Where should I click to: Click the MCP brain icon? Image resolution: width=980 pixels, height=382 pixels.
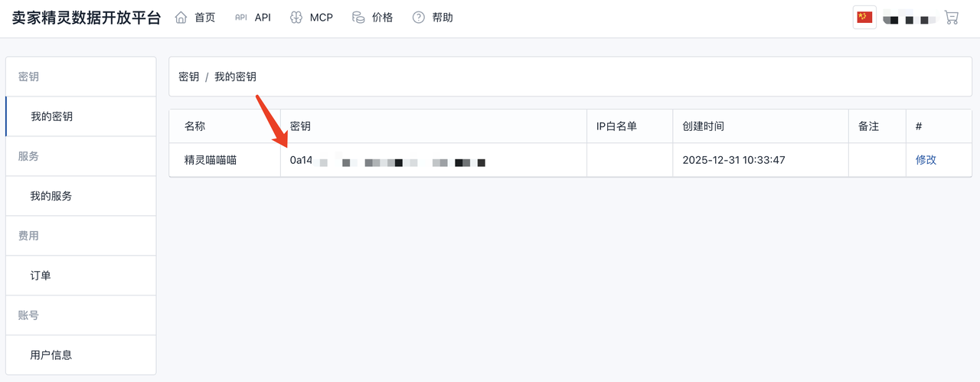click(x=296, y=18)
